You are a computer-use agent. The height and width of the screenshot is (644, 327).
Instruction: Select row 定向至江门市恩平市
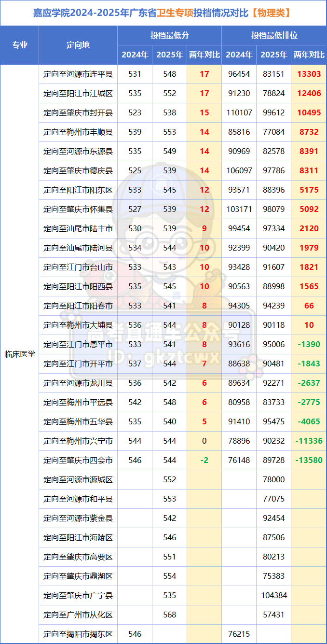tap(183, 345)
